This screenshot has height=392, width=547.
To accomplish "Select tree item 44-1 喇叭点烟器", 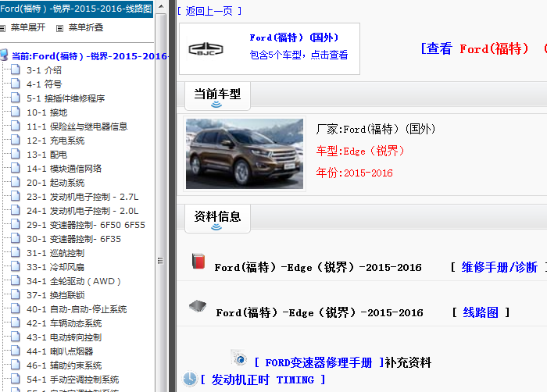I will click(60, 351).
